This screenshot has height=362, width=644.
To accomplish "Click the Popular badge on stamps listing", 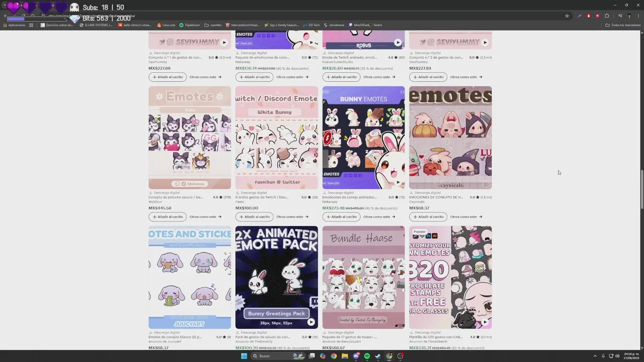I will pos(419,232).
